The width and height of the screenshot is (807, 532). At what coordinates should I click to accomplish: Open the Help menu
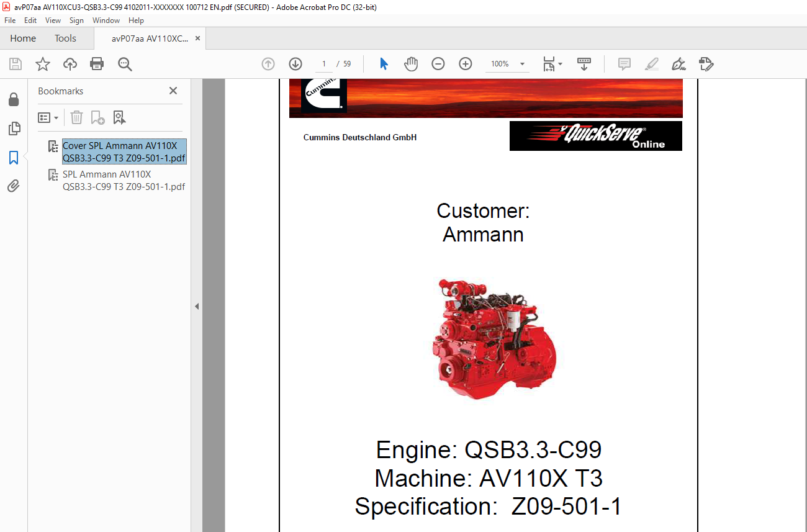coord(136,20)
